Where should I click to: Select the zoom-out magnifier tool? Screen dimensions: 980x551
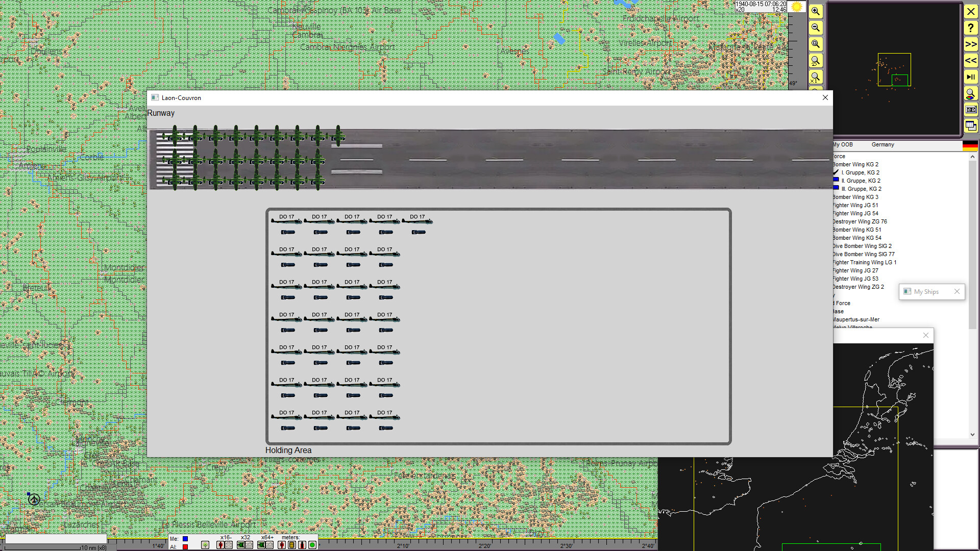click(816, 28)
